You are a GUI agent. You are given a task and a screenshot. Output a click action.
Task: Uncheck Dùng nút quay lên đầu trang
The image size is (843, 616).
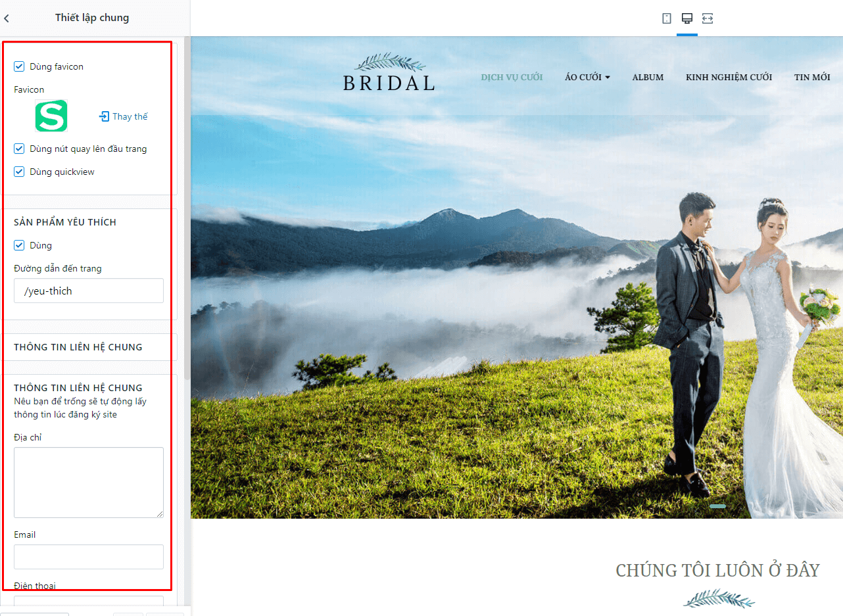coord(20,149)
